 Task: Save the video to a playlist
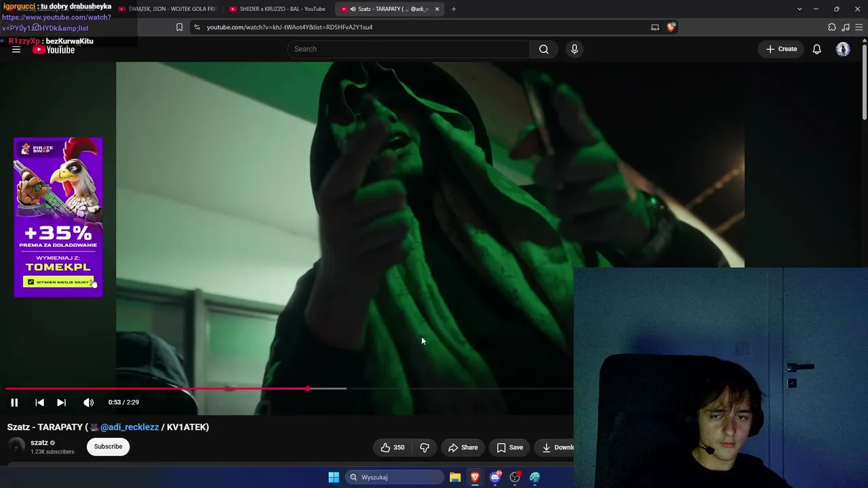click(x=510, y=447)
